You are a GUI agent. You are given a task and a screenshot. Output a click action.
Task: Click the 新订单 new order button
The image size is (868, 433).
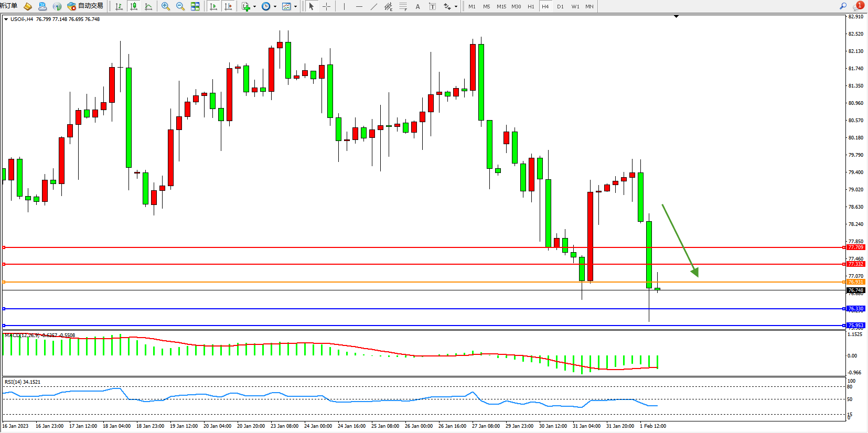[x=8, y=6]
